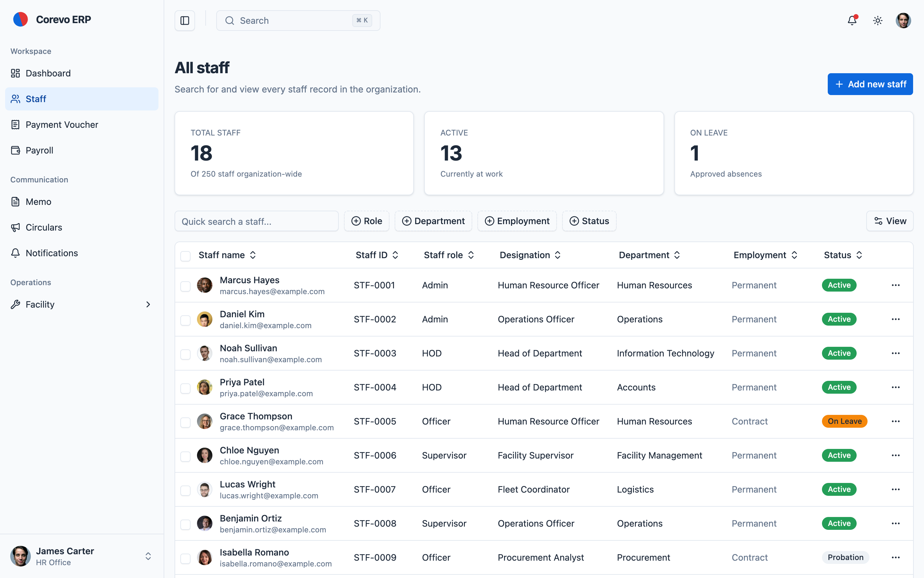Viewport: 924px width, 578px height.
Task: Navigate to Payroll
Action: tap(82, 150)
